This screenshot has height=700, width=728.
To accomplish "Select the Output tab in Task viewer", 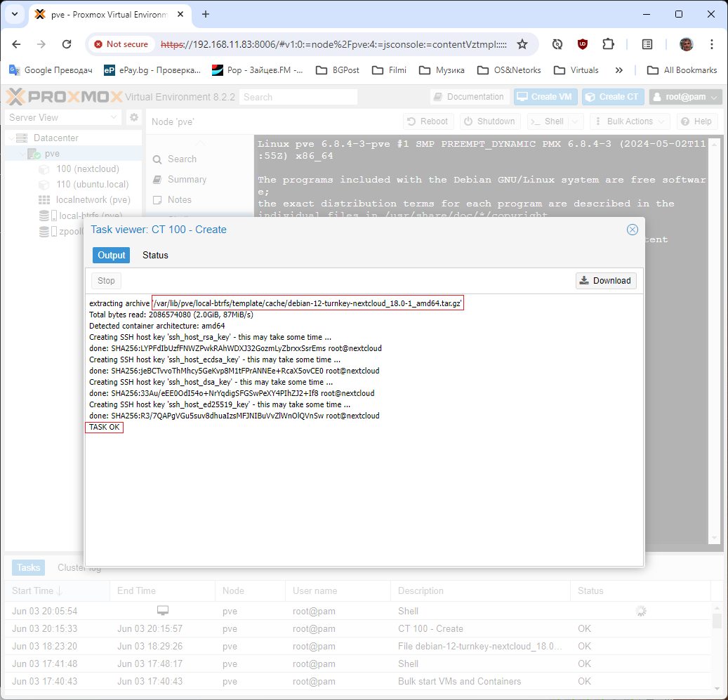I will coord(112,256).
